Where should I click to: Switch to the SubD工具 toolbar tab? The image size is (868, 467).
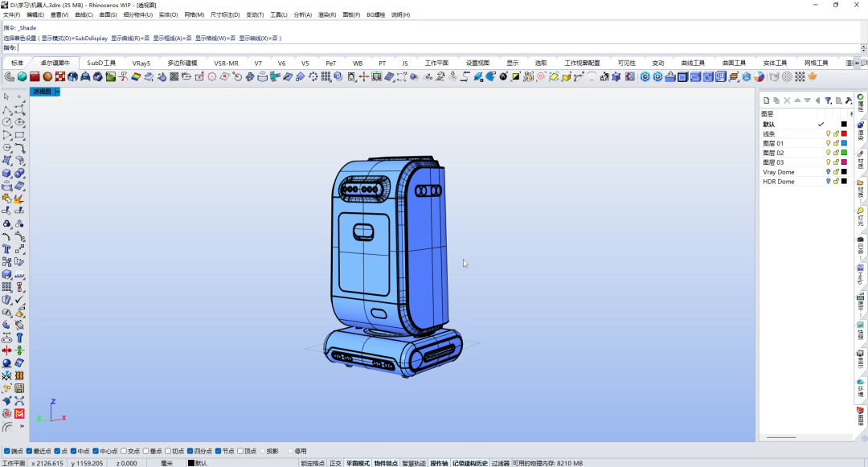pyautogui.click(x=101, y=63)
